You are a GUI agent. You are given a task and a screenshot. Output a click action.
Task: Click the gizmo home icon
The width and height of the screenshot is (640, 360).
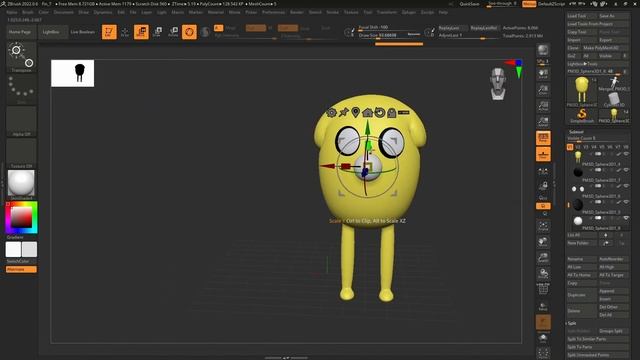point(367,112)
